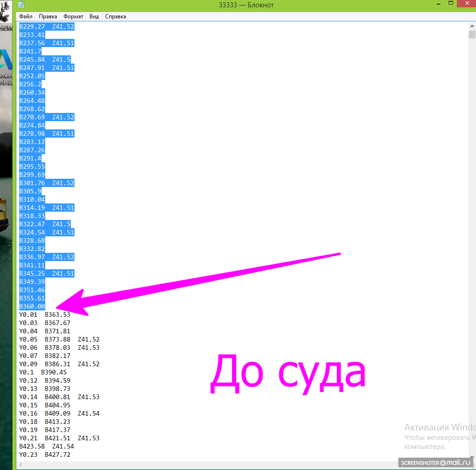This screenshot has height=470, width=476.
Task: Click the line B310.04
Action: coord(32,199)
